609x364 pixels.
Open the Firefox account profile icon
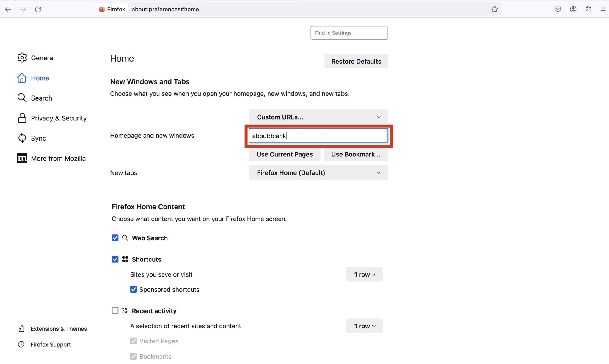pyautogui.click(x=573, y=9)
